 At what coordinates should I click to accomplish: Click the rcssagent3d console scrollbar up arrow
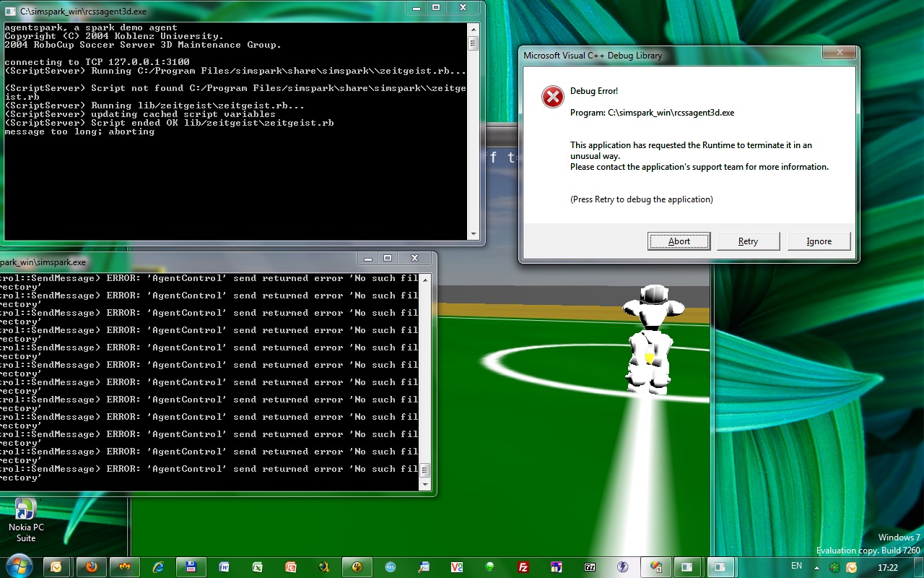(x=474, y=28)
